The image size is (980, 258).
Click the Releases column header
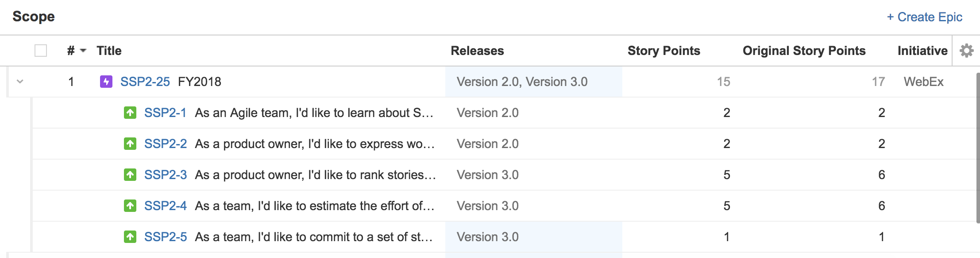coord(477,51)
